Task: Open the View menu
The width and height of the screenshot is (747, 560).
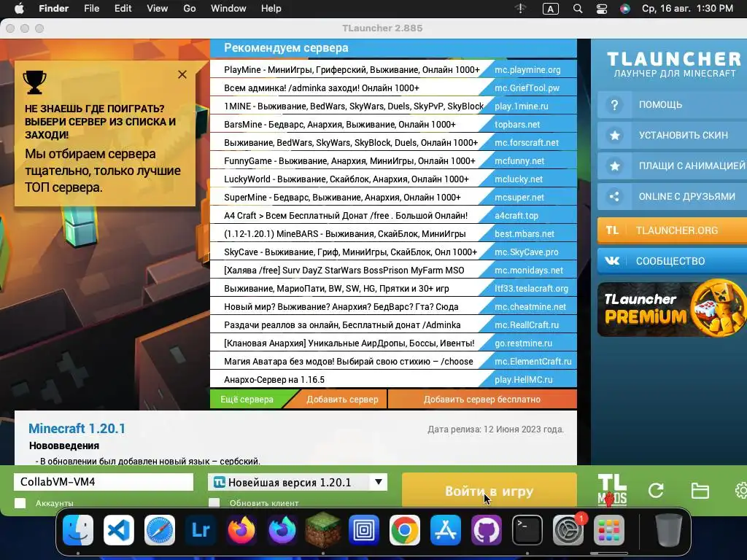Action: (158, 9)
